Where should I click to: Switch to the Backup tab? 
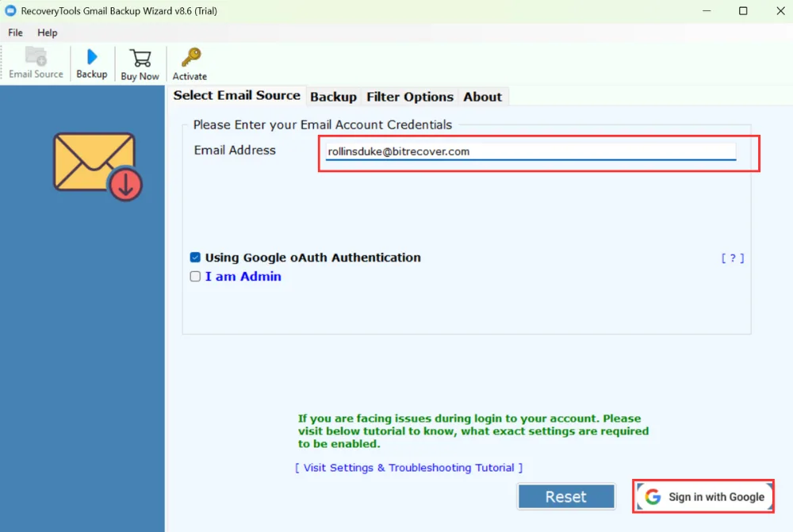333,97
